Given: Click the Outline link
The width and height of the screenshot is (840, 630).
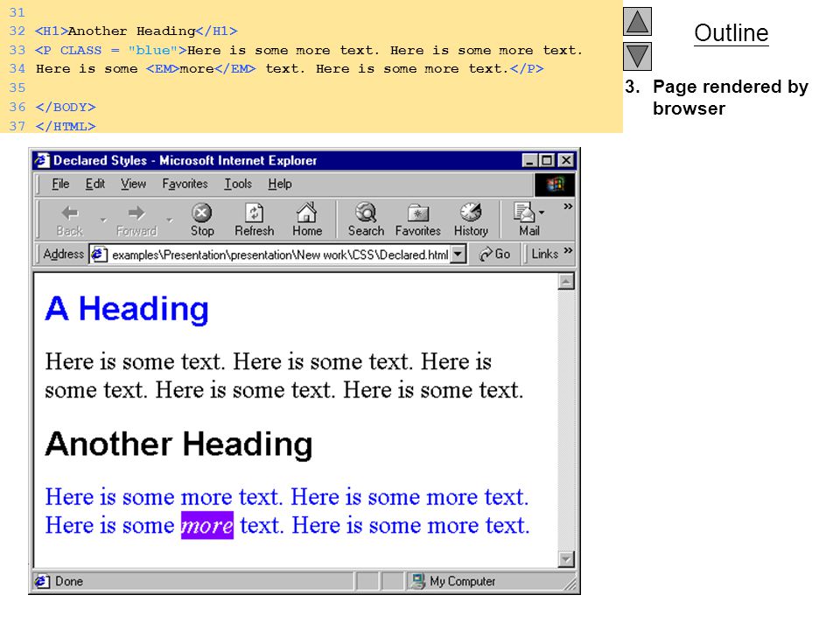Looking at the screenshot, I should tap(731, 33).
